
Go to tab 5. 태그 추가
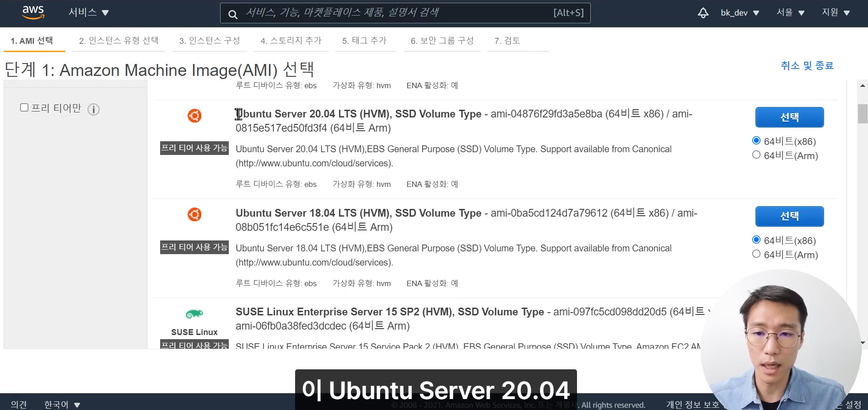pos(364,41)
